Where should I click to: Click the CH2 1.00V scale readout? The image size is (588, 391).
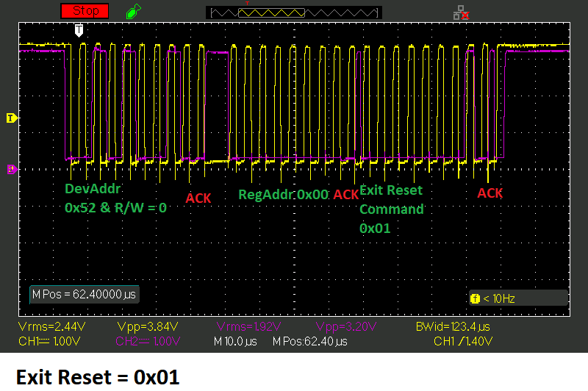148,341
